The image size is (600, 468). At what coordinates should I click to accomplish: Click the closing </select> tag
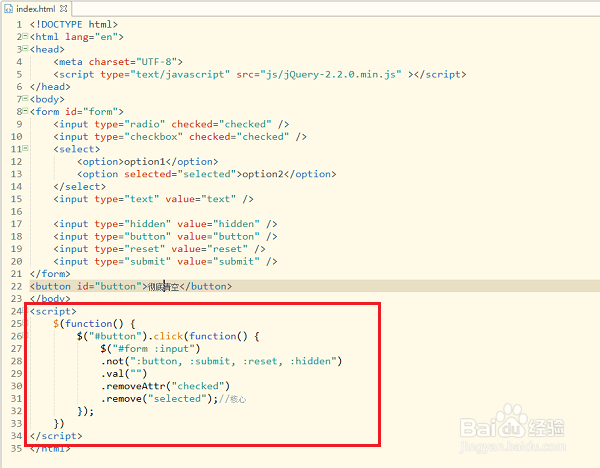tap(80, 187)
